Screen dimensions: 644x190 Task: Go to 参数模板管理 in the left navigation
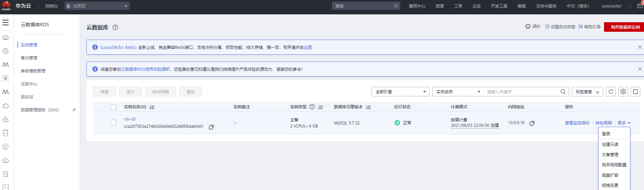pos(33,71)
